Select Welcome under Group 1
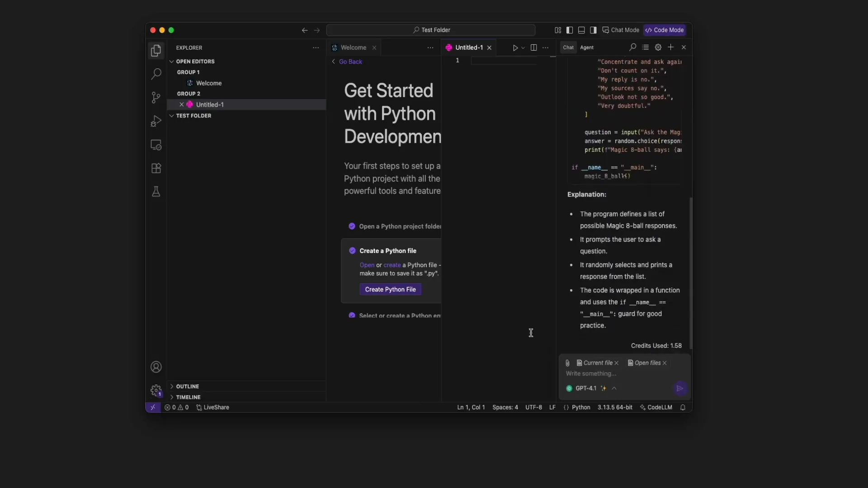The image size is (868, 488). 246,83
